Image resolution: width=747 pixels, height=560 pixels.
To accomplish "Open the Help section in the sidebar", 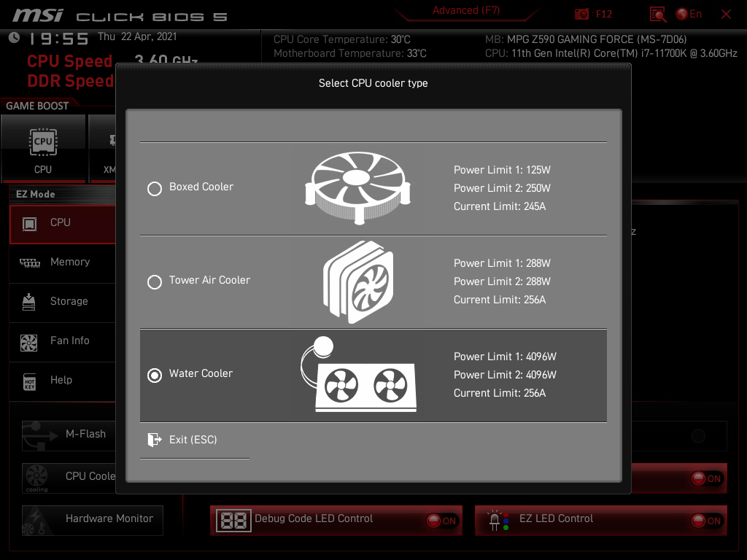I will 63,381.
